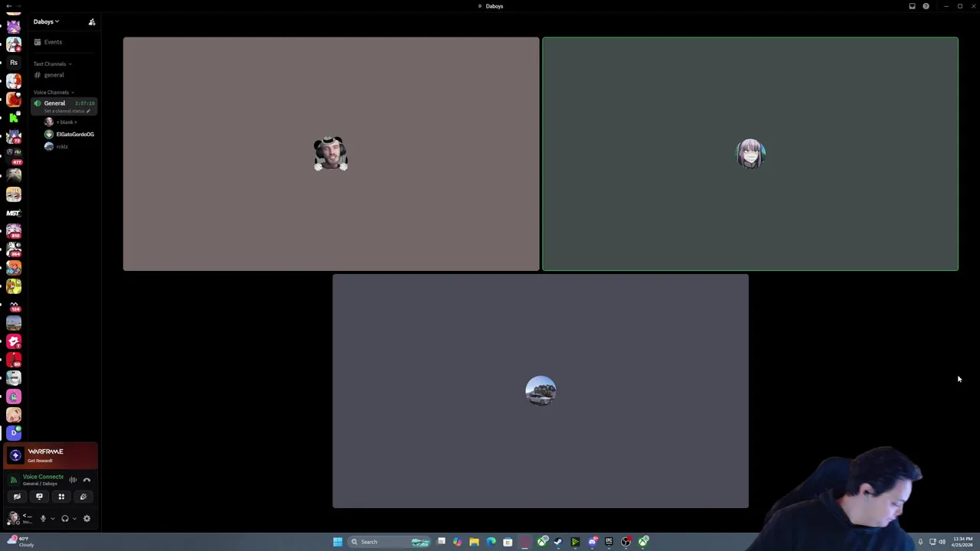Open the pink Among Us server icon

pyautogui.click(x=14, y=396)
